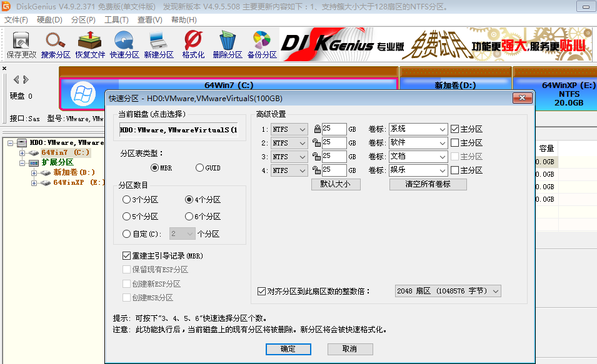Open the 2048 扇区 alignment dropdown

(x=448, y=291)
